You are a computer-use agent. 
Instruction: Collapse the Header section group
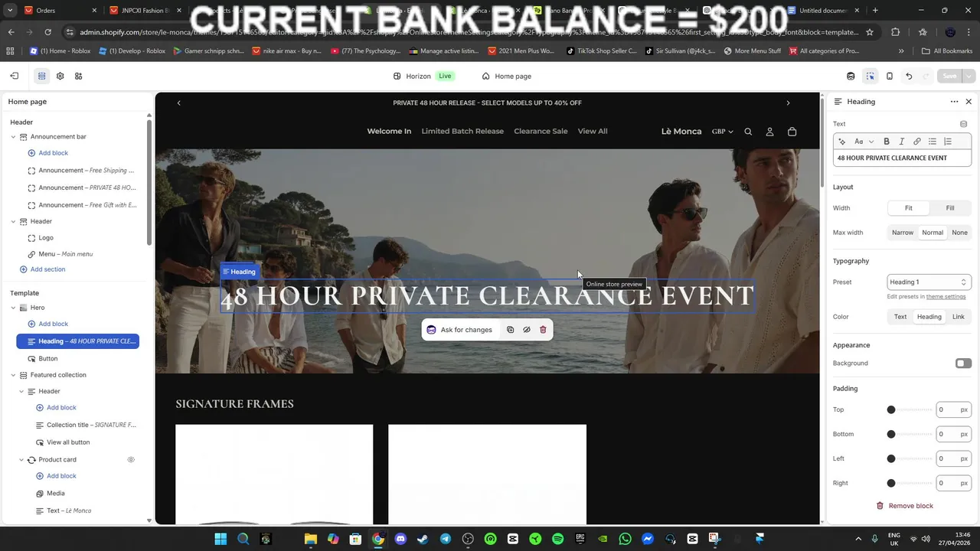click(13, 222)
